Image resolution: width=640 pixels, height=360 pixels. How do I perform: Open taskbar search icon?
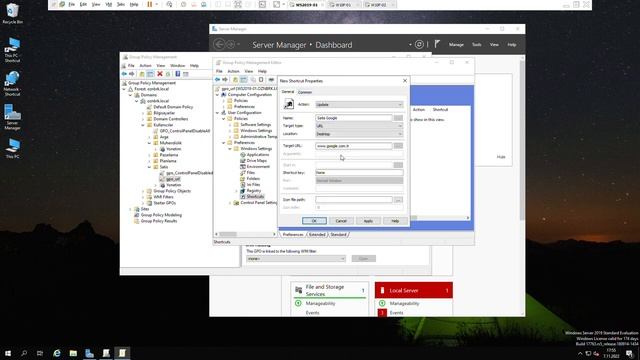(24, 353)
